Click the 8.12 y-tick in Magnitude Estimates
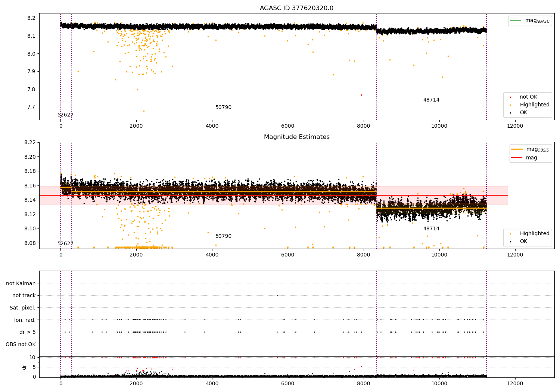560x392 pixels. point(30,214)
